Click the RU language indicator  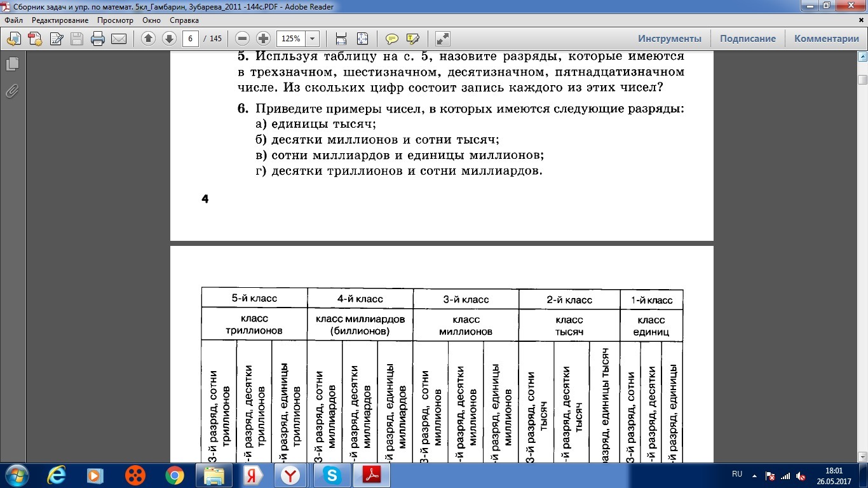[737, 475]
